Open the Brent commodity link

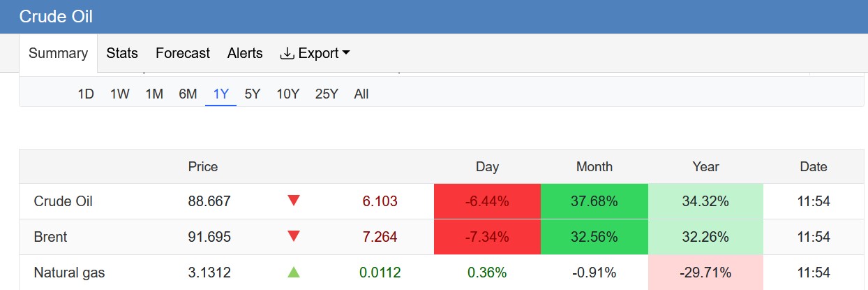(x=51, y=237)
